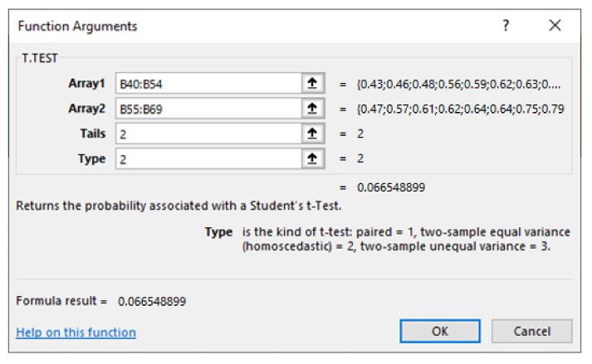Click the bold Tails label

pos(93,133)
